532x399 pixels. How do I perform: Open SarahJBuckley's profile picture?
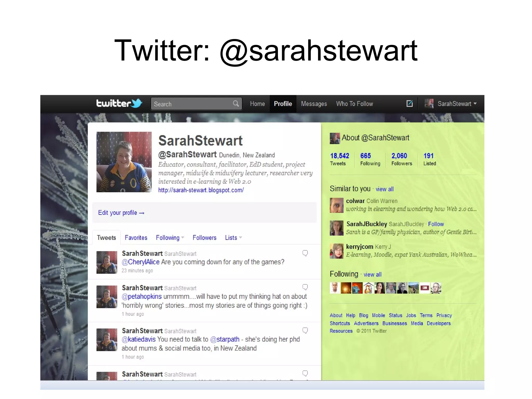pyautogui.click(x=337, y=228)
